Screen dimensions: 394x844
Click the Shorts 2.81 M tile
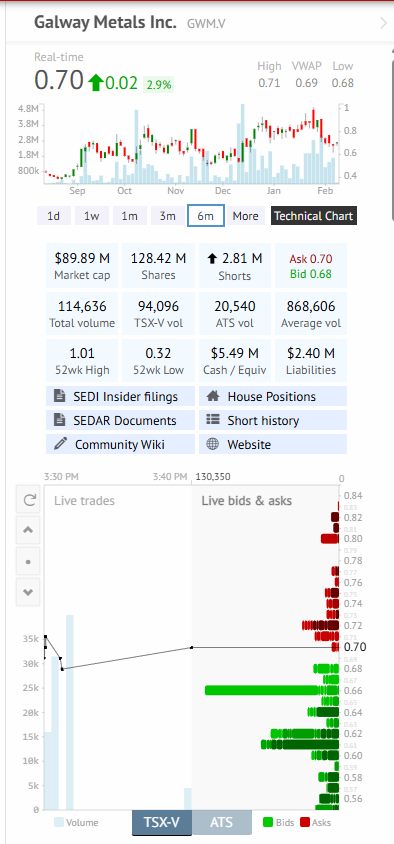(235, 266)
